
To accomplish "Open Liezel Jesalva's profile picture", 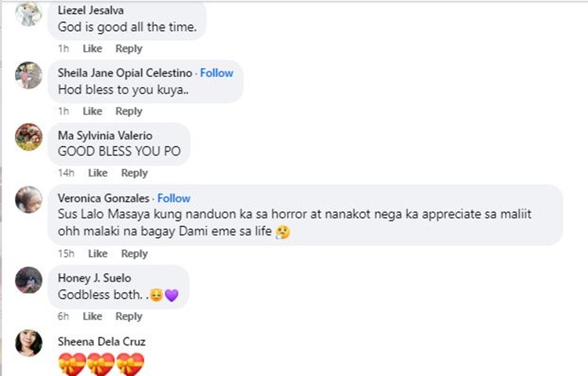I will (x=28, y=13).
